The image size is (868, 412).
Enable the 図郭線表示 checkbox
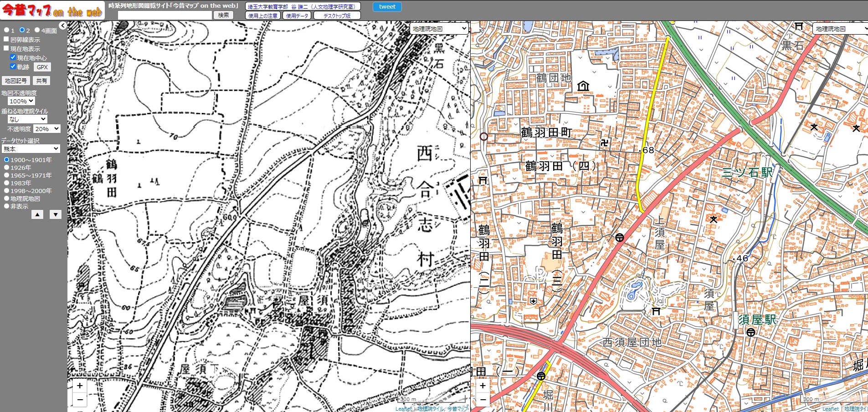(6, 39)
